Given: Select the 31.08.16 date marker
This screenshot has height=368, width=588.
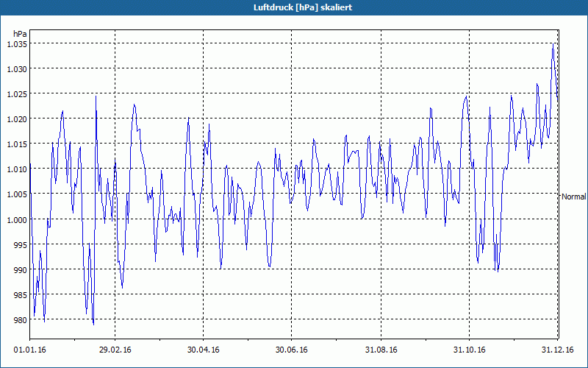Looking at the screenshot, I should (381, 350).
